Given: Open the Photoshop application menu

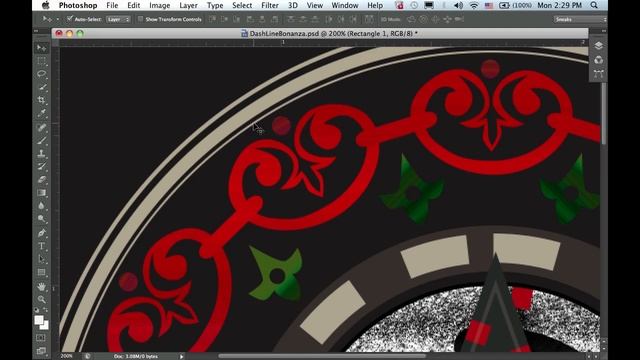Looking at the screenshot, I should (78, 5).
